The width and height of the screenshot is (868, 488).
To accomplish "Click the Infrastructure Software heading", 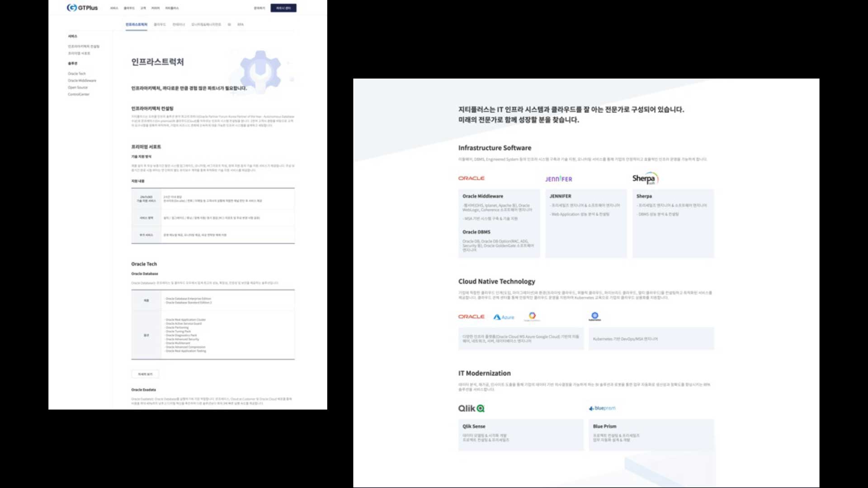I will click(495, 148).
